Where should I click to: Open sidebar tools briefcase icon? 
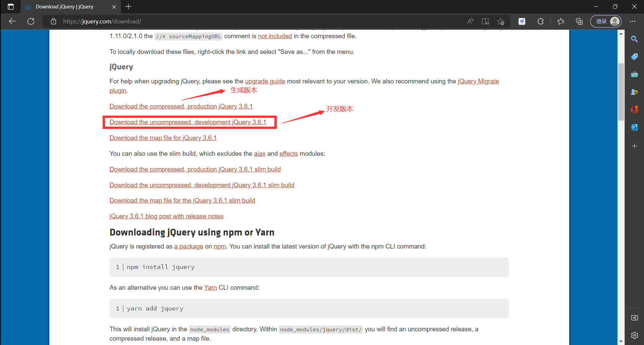(x=634, y=74)
